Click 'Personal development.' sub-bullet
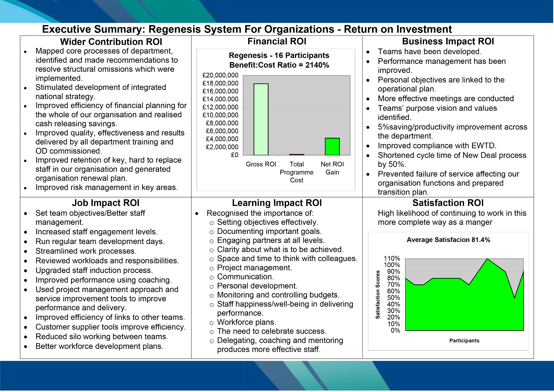 pos(257,286)
